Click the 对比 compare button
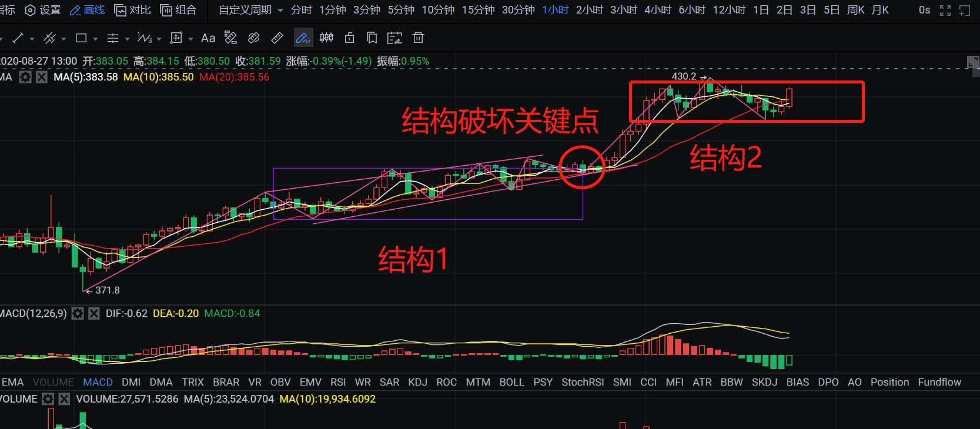 point(132,10)
